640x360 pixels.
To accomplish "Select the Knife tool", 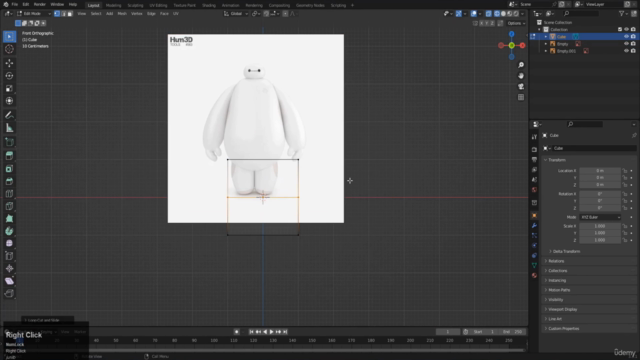I will click(9, 206).
